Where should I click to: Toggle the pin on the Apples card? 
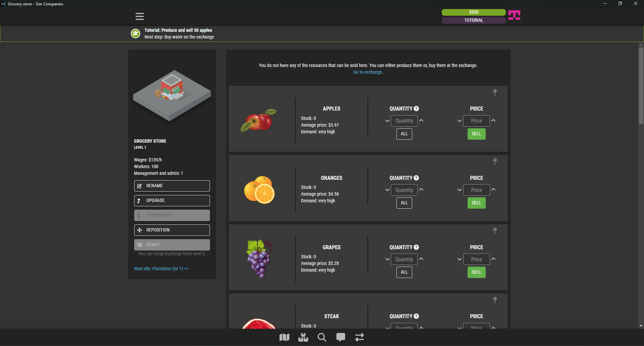pyautogui.click(x=495, y=92)
